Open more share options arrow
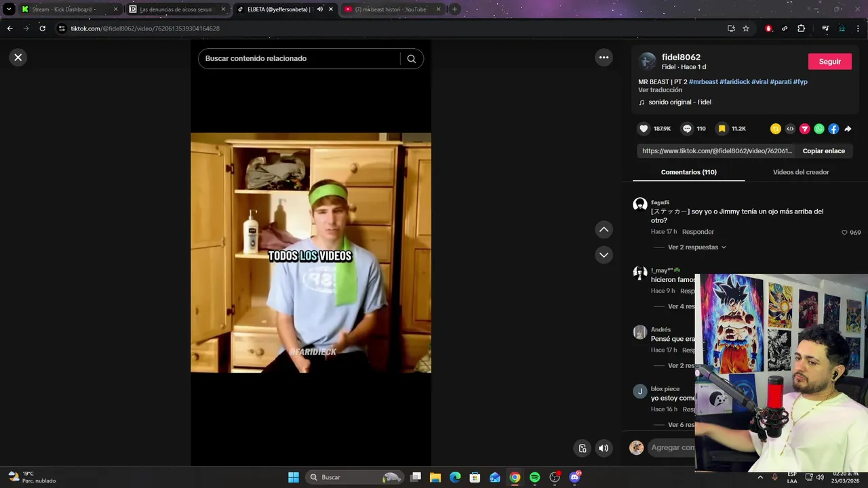The width and height of the screenshot is (868, 488). coord(848,129)
